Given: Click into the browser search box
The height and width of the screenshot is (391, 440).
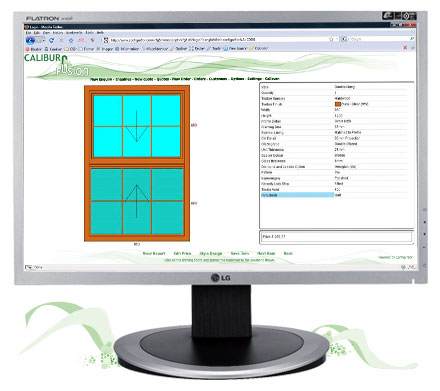Looking at the screenshot, I should [x=378, y=39].
